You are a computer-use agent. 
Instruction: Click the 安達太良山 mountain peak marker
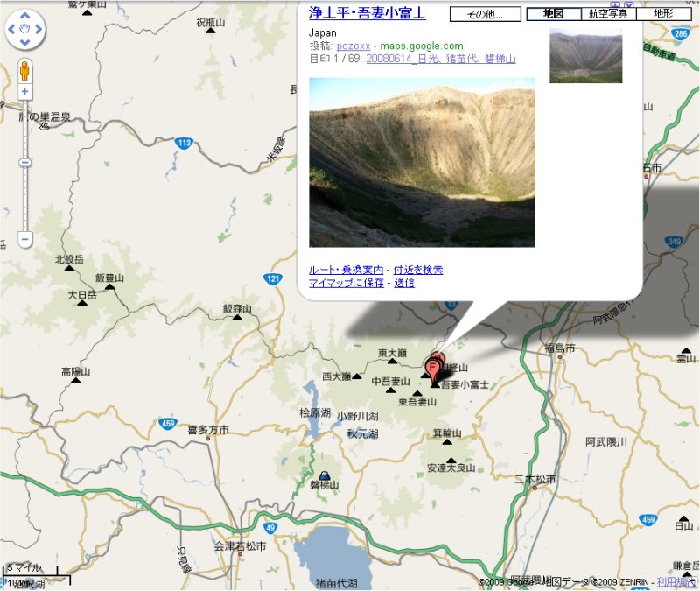pos(451,461)
